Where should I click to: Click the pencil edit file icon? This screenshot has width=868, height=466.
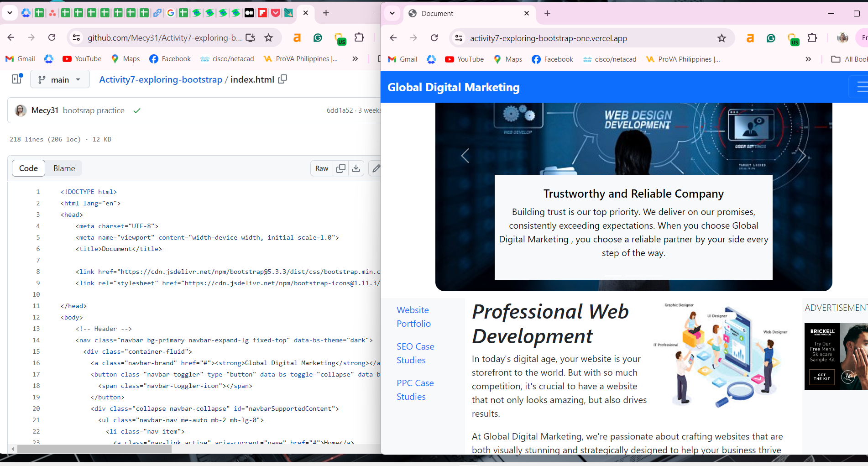(x=376, y=168)
